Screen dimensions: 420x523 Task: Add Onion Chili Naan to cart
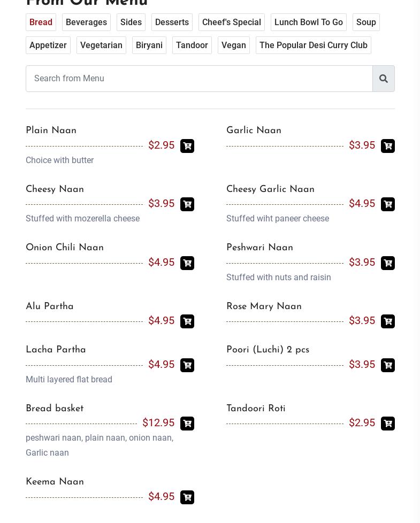[x=187, y=263]
